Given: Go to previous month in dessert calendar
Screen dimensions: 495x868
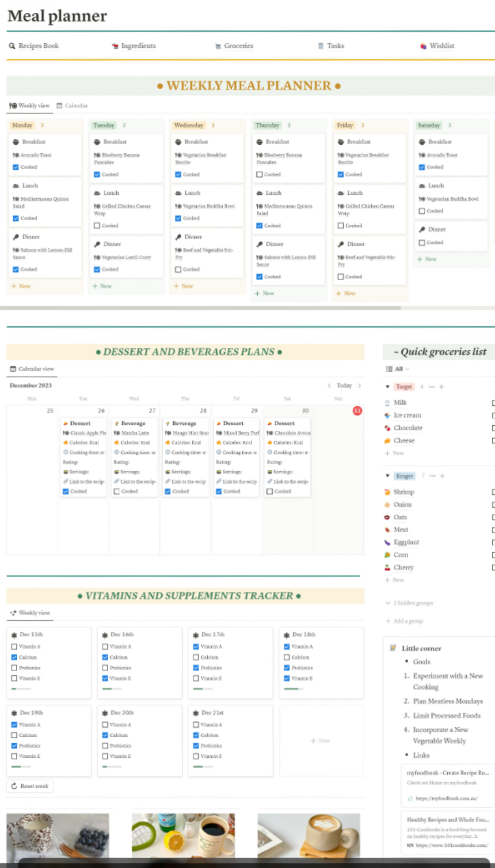Looking at the screenshot, I should (x=329, y=385).
